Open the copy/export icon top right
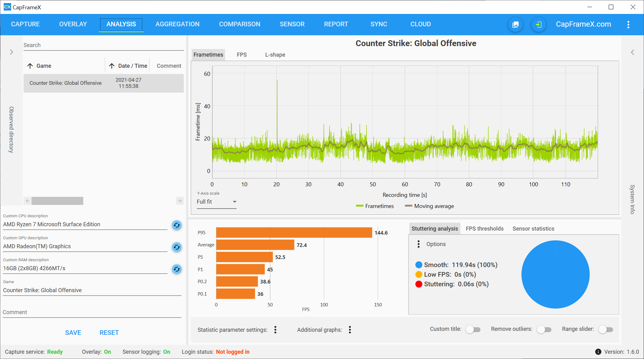 pyautogui.click(x=515, y=24)
